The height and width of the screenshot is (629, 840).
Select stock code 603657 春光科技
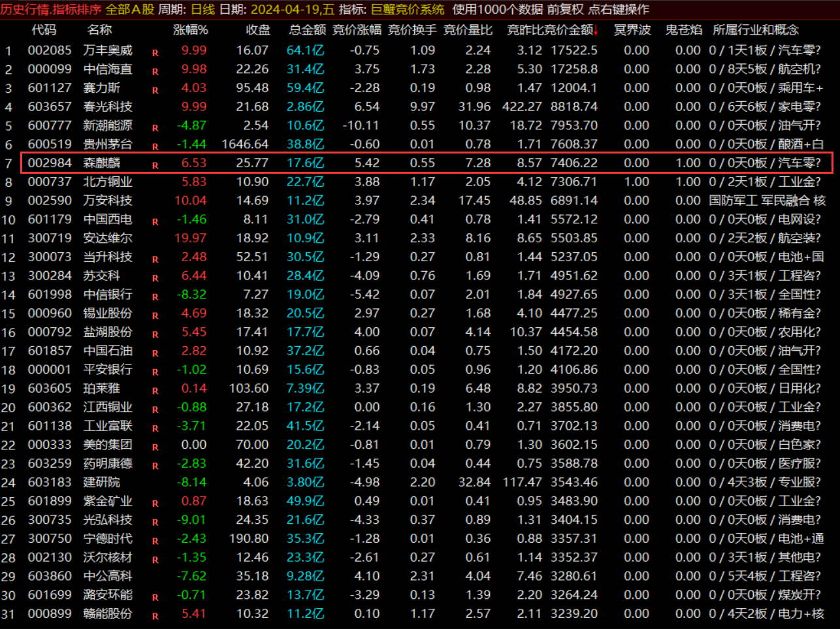pyautogui.click(x=50, y=106)
